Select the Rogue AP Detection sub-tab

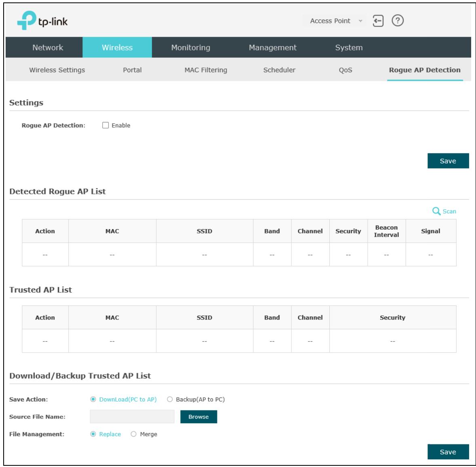(425, 70)
